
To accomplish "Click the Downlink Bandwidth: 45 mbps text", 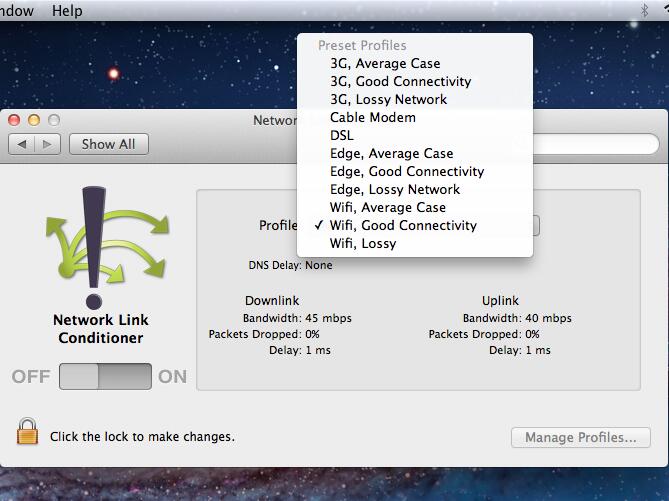I will (x=297, y=318).
